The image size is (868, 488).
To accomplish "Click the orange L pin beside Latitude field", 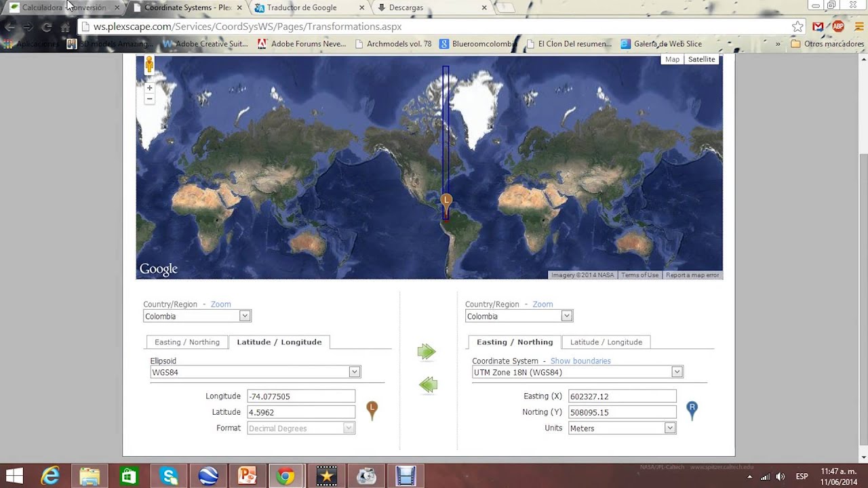I will point(372,410).
